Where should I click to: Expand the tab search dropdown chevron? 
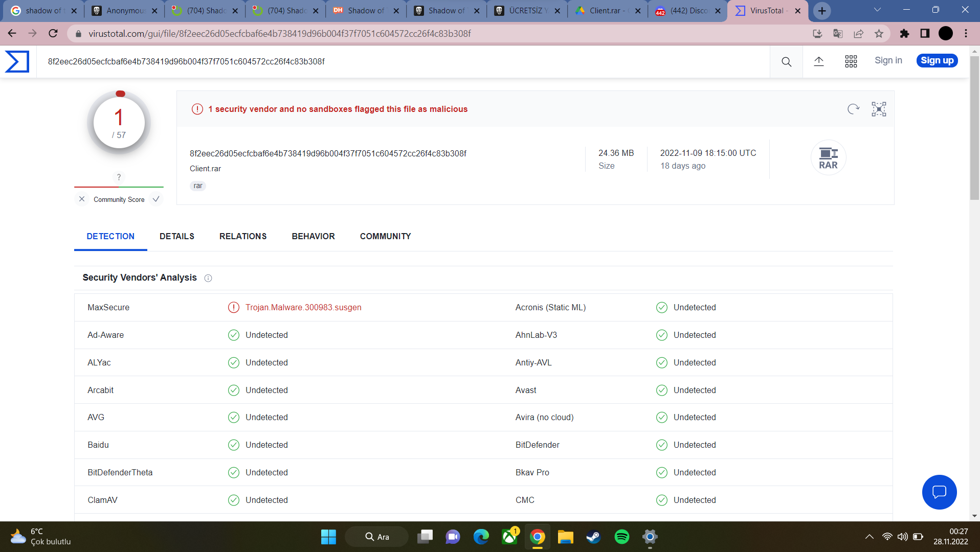click(877, 10)
